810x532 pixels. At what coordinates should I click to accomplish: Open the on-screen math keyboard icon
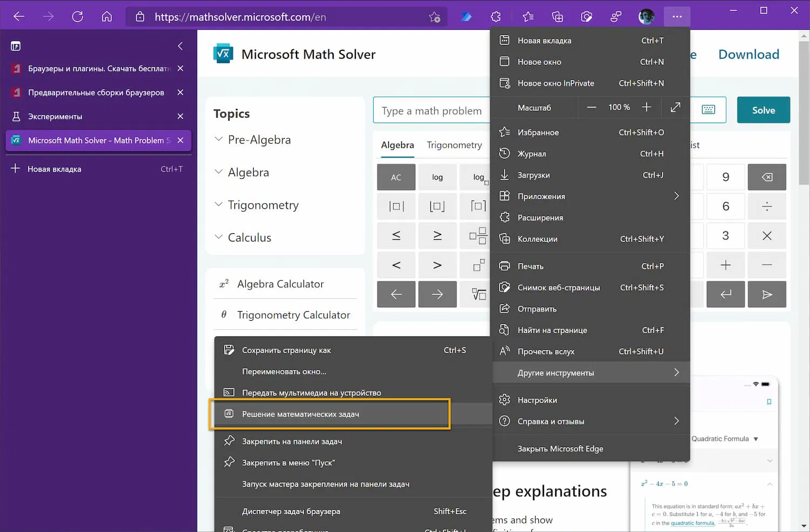[x=708, y=110]
